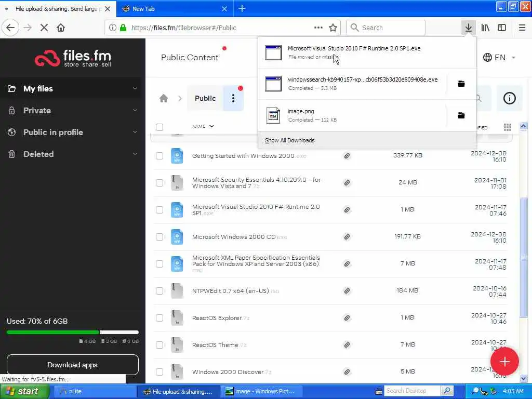Expand the Private section chevron
This screenshot has height=399, width=532.
click(x=135, y=110)
